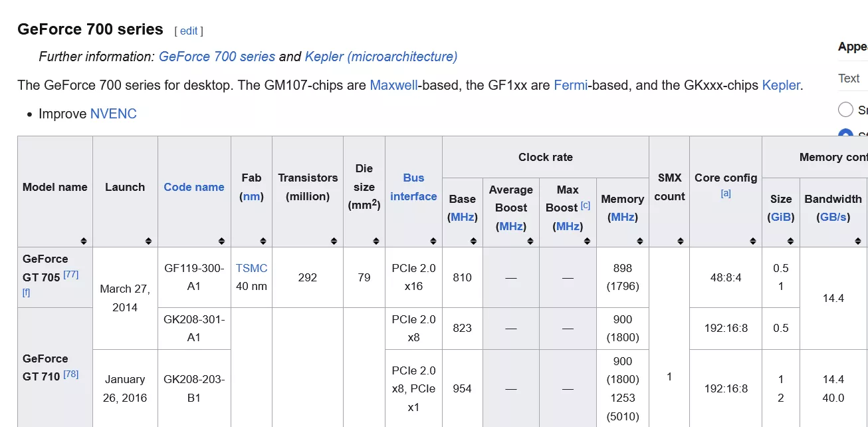Click memory clock cell '898 (1796)'

(623, 277)
